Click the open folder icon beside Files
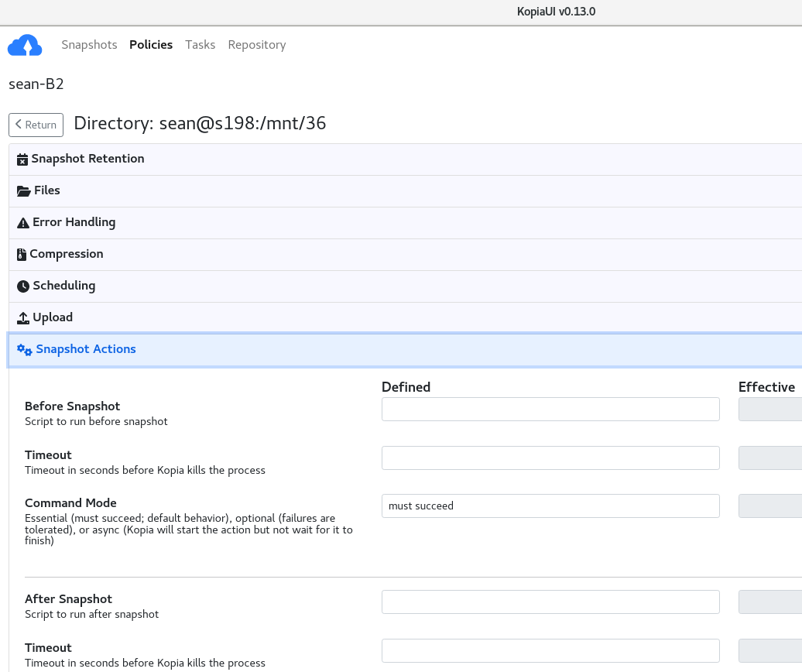This screenshot has width=802, height=672. 23,191
